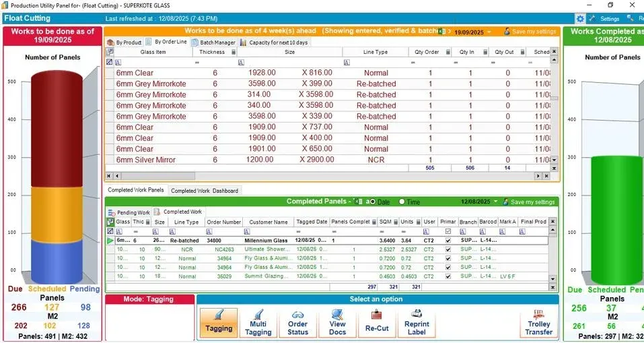Open the 12/08/2025 date dropdown
The width and height of the screenshot is (644, 343).
pos(496,201)
